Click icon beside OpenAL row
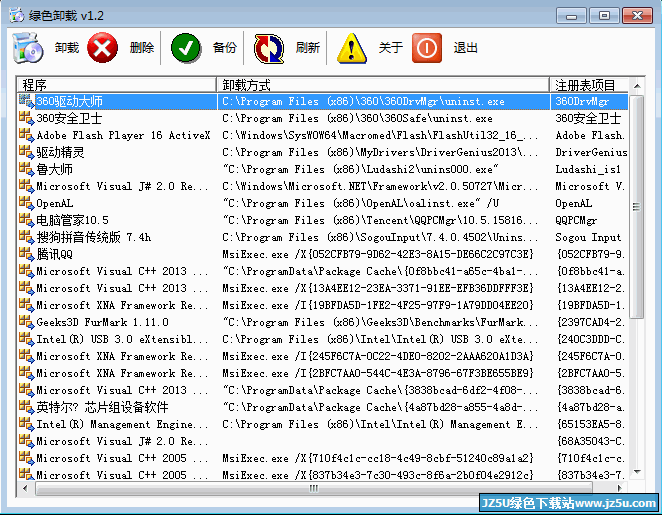The height and width of the screenshot is (515, 662). [27, 203]
